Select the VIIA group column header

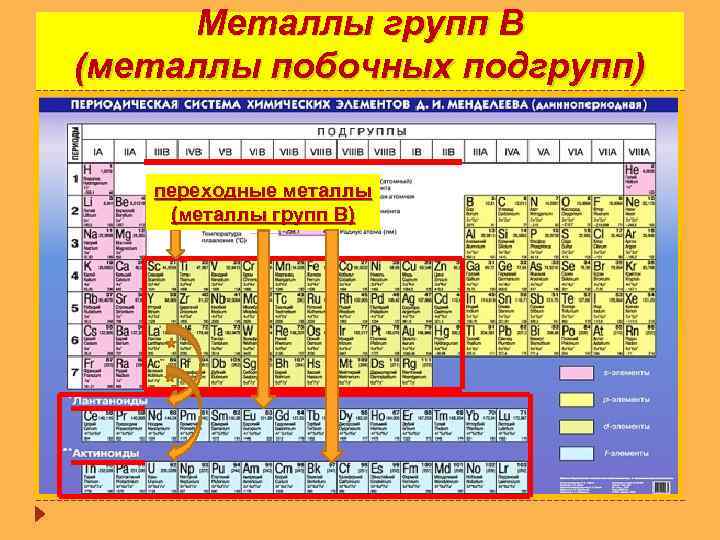pyautogui.click(x=608, y=152)
